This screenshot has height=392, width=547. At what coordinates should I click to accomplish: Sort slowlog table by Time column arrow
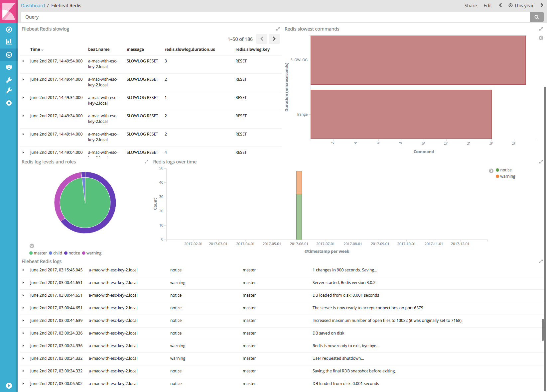pos(42,50)
